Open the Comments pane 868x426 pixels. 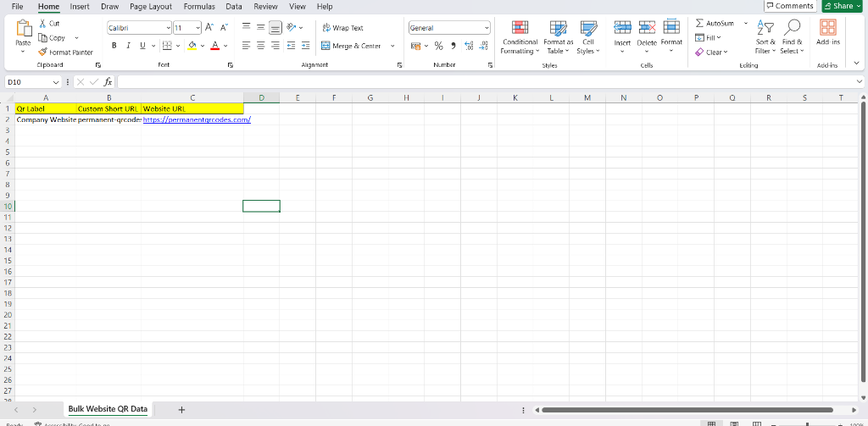(x=790, y=6)
